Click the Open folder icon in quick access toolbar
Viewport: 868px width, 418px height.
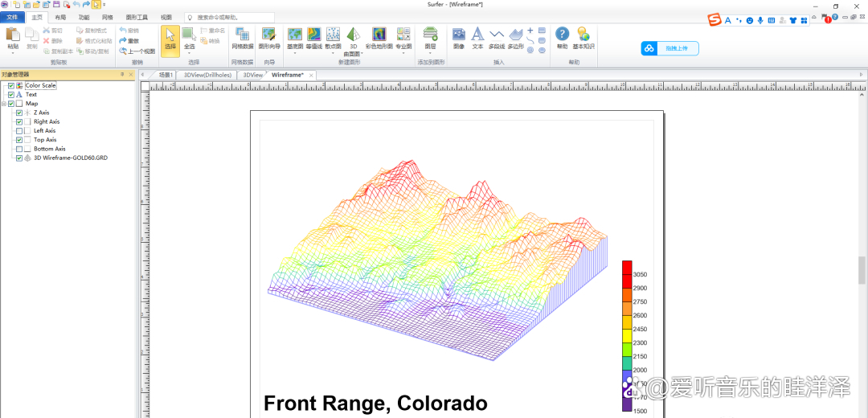[x=36, y=5]
